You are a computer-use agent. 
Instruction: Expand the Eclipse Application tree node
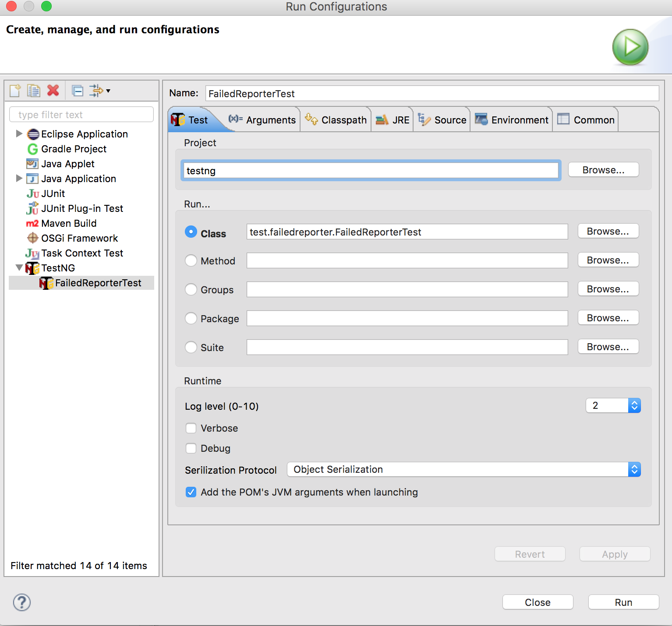(x=19, y=134)
